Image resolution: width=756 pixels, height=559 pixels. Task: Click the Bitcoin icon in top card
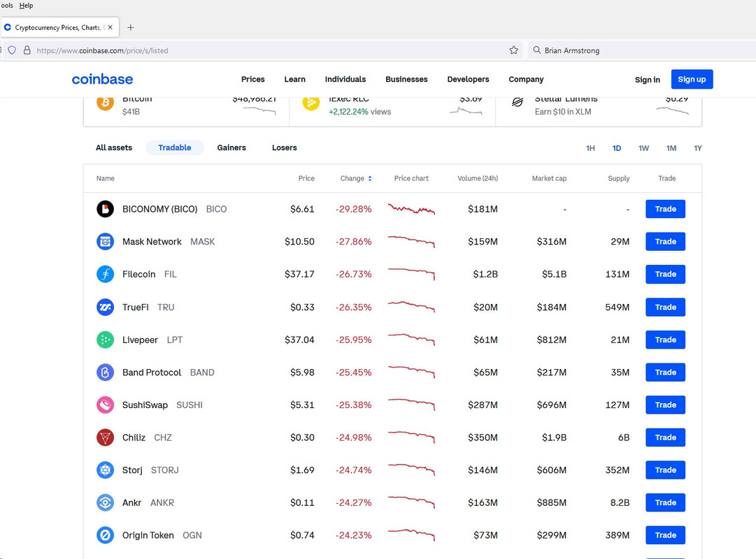[x=105, y=103]
